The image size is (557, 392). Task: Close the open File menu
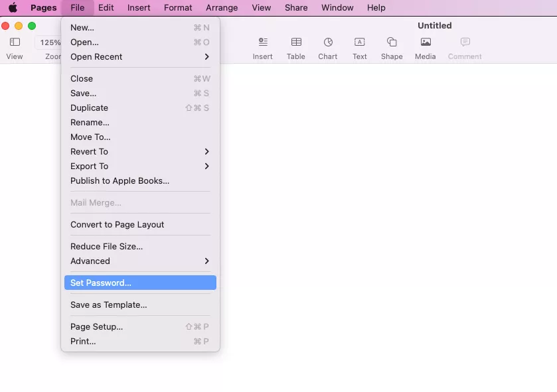coord(78,7)
